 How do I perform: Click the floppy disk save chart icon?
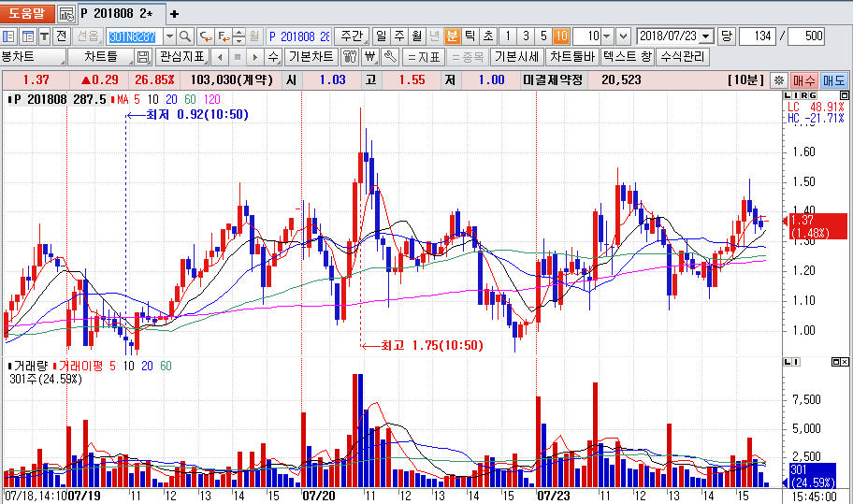click(x=142, y=57)
